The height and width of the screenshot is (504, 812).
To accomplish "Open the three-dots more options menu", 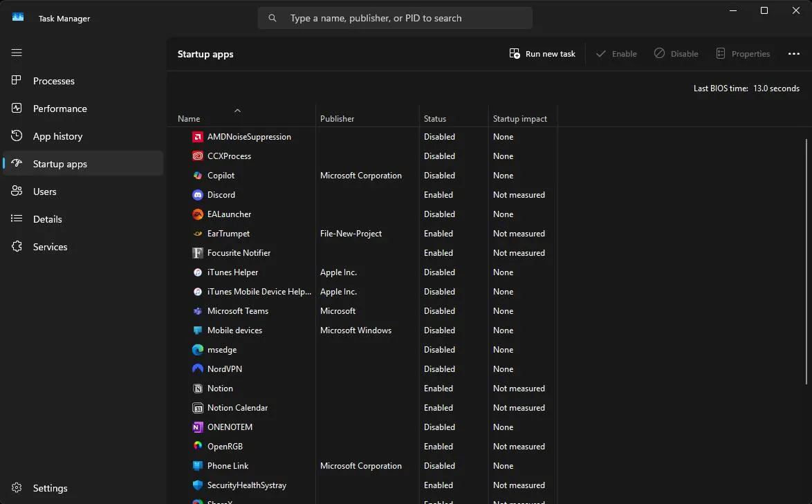I will tap(793, 54).
